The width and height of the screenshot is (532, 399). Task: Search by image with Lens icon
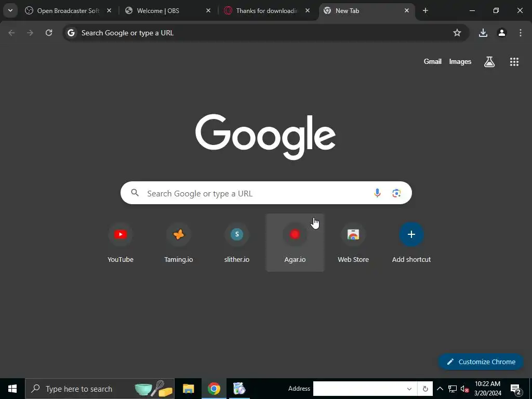[396, 193]
